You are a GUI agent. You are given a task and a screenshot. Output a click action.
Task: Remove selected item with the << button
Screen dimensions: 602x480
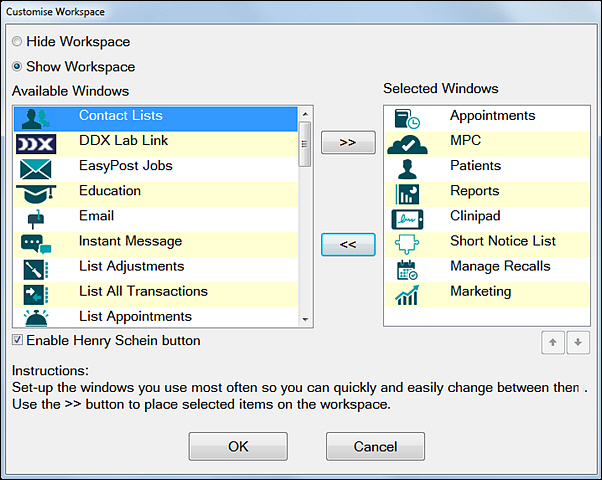pyautogui.click(x=348, y=244)
